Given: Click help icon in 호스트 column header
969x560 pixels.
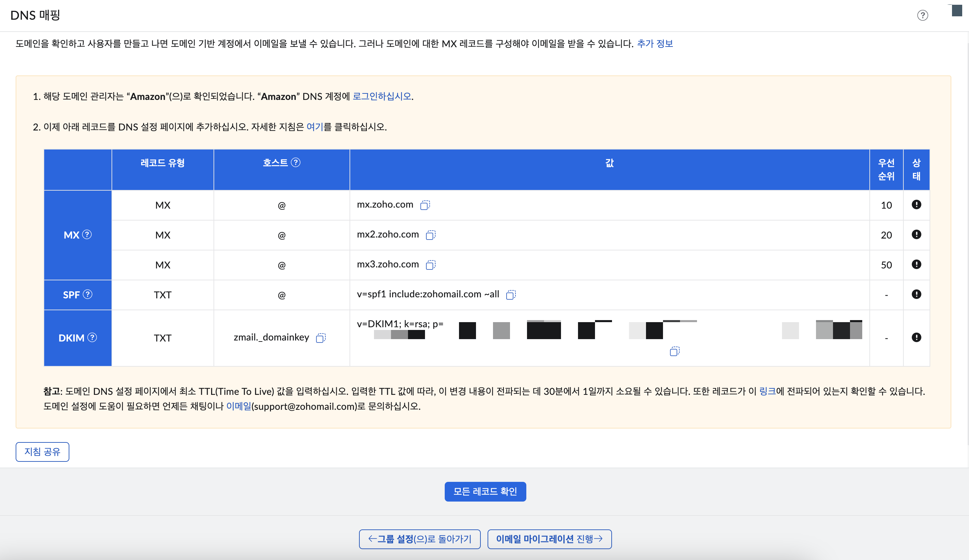Looking at the screenshot, I should [296, 162].
